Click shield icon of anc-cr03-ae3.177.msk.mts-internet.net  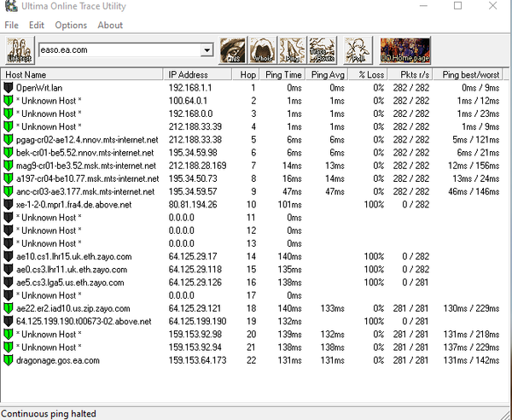click(9, 192)
